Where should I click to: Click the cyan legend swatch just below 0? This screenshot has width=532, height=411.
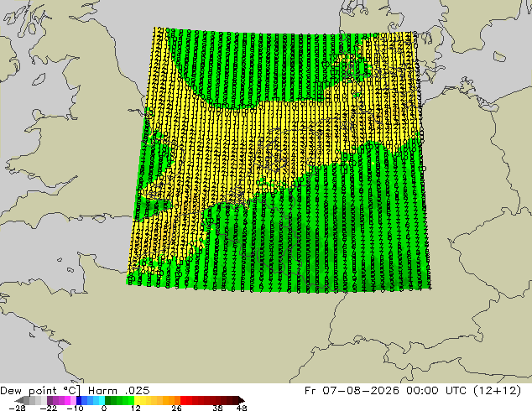pyautogui.click(x=102, y=400)
